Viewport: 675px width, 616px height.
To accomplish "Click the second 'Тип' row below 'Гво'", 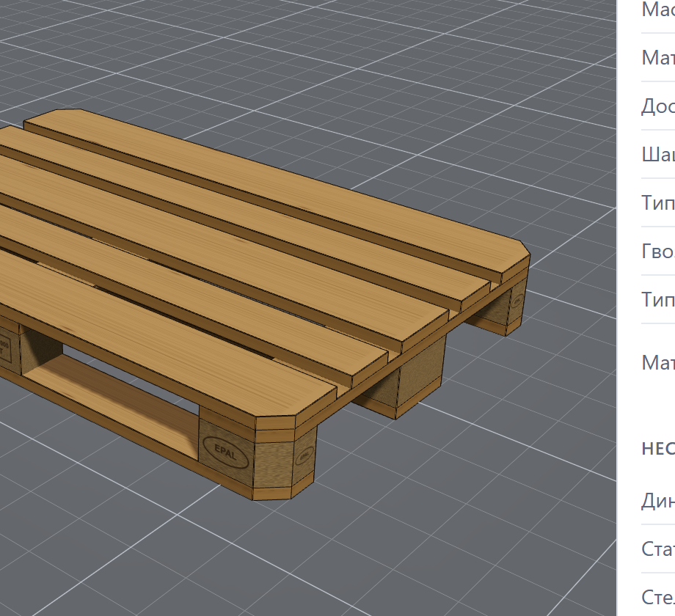I will (x=658, y=299).
